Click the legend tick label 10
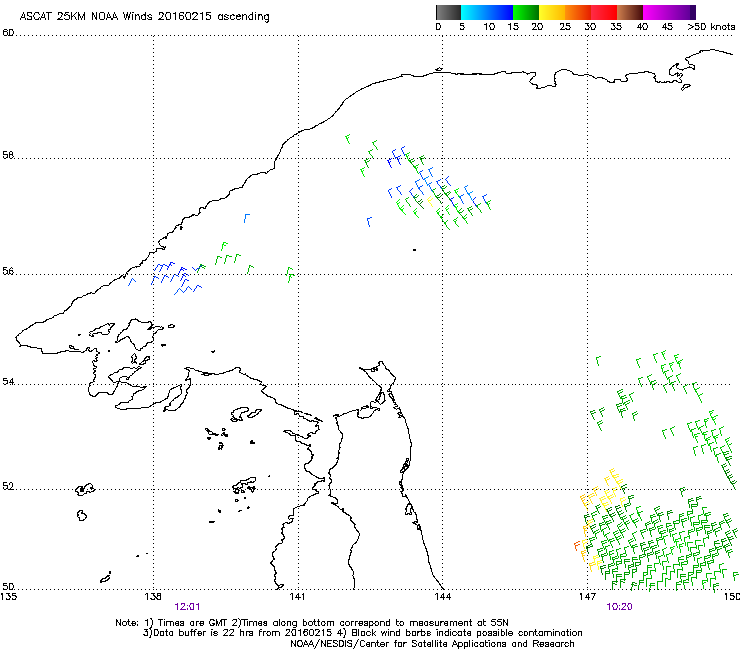Image resolution: width=740 pixels, height=650 pixels. coord(489,27)
